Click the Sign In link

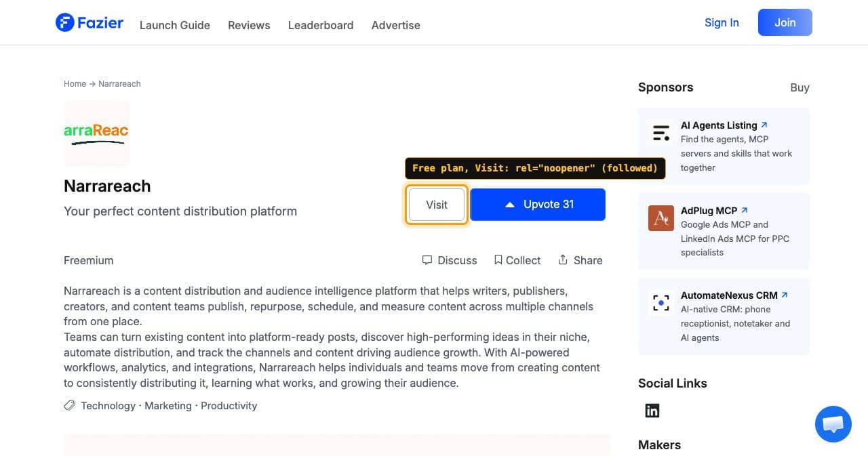pyautogui.click(x=722, y=22)
